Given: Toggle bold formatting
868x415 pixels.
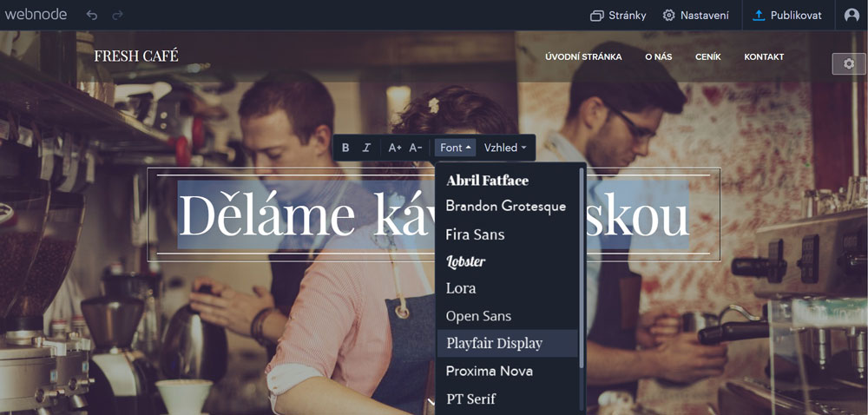Looking at the screenshot, I should tap(345, 148).
